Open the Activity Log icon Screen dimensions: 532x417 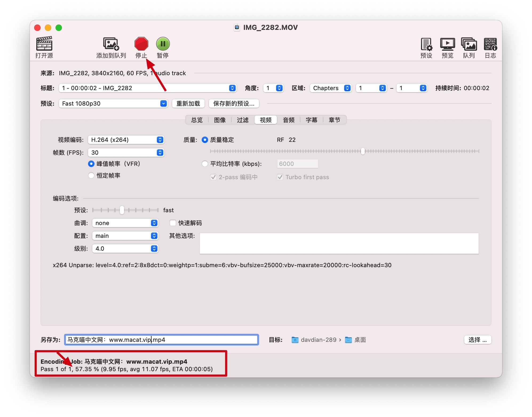coord(490,44)
